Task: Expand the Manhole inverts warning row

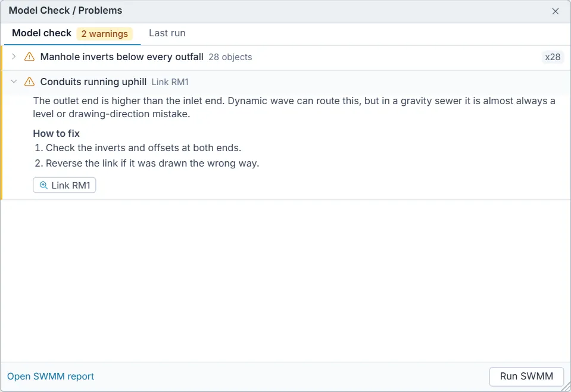Action: (x=14, y=57)
